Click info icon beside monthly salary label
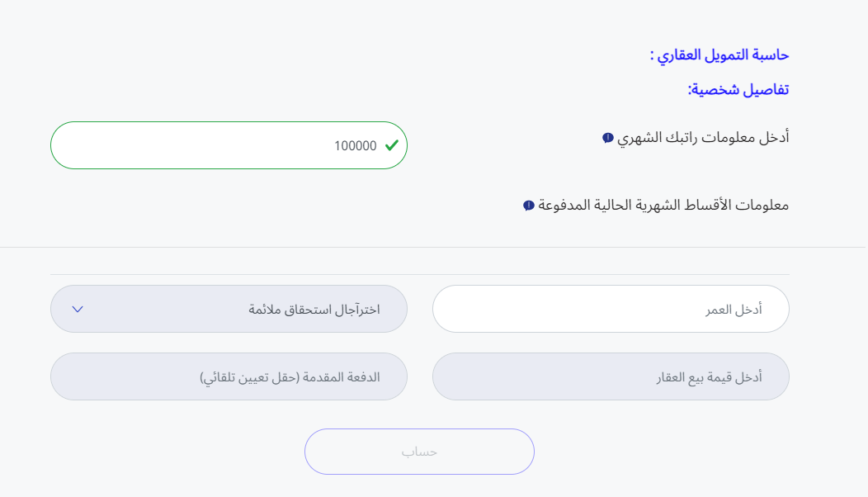 608,137
